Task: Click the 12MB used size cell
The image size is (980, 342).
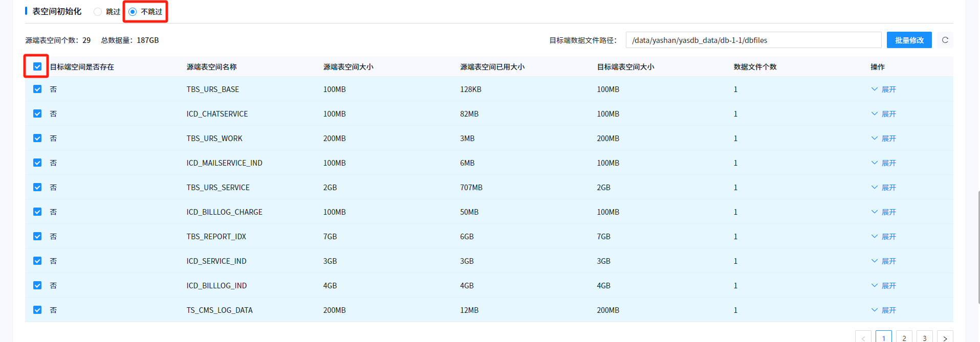Action: pos(469,310)
